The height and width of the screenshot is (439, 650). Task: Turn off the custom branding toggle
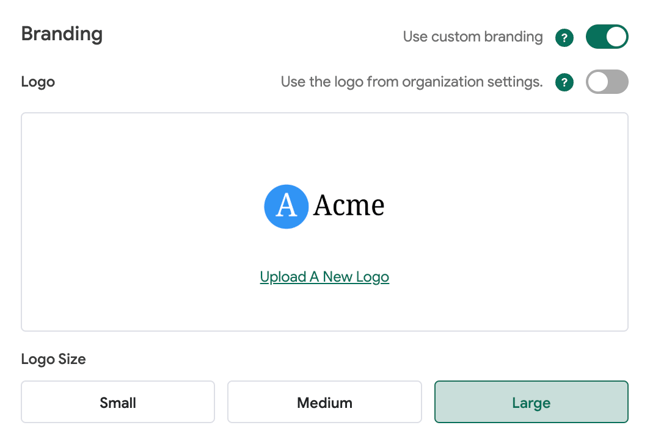tap(606, 37)
